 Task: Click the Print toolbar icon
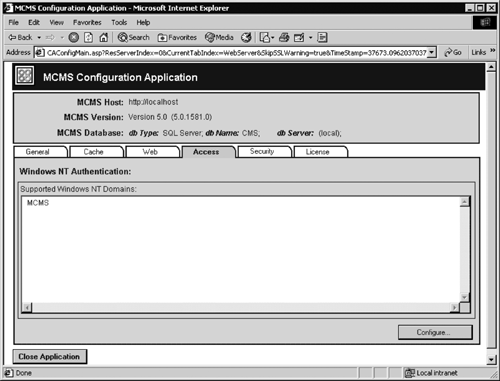284,37
